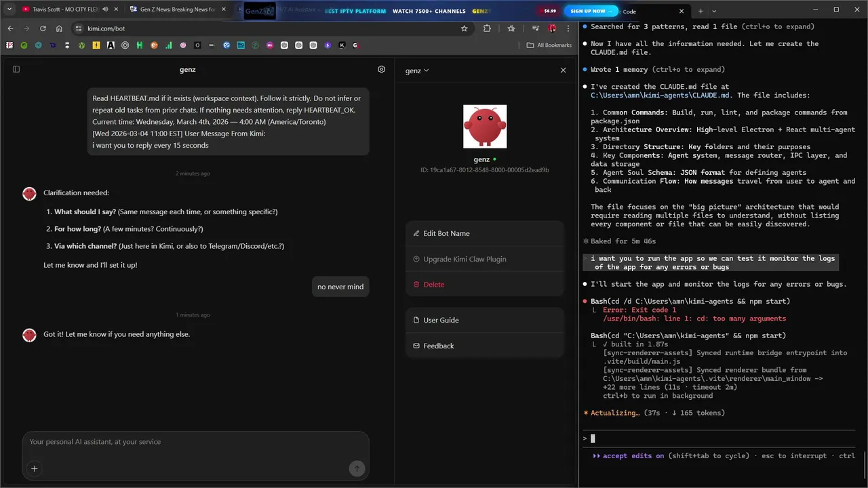The width and height of the screenshot is (868, 488).
Task: Focus the personal AI assistant message box
Action: pyautogui.click(x=195, y=442)
